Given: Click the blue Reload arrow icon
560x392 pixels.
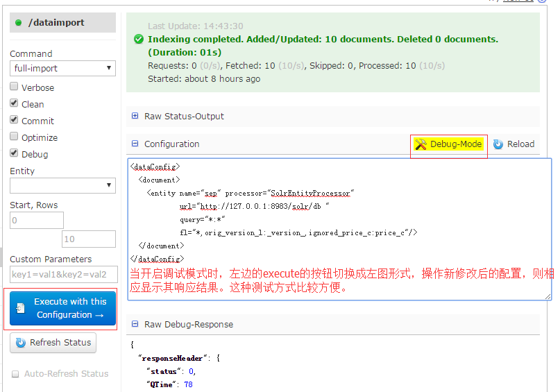Looking at the screenshot, I should click(498, 144).
